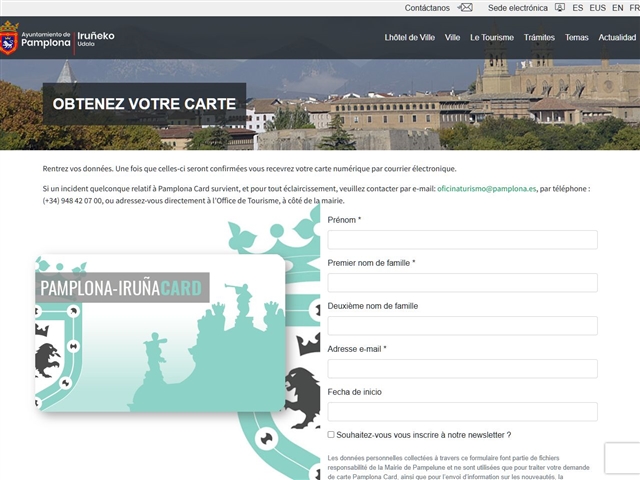Viewport: 640px width, 480px height.
Task: Focus the Premier nom de famille field
Action: pos(462,282)
